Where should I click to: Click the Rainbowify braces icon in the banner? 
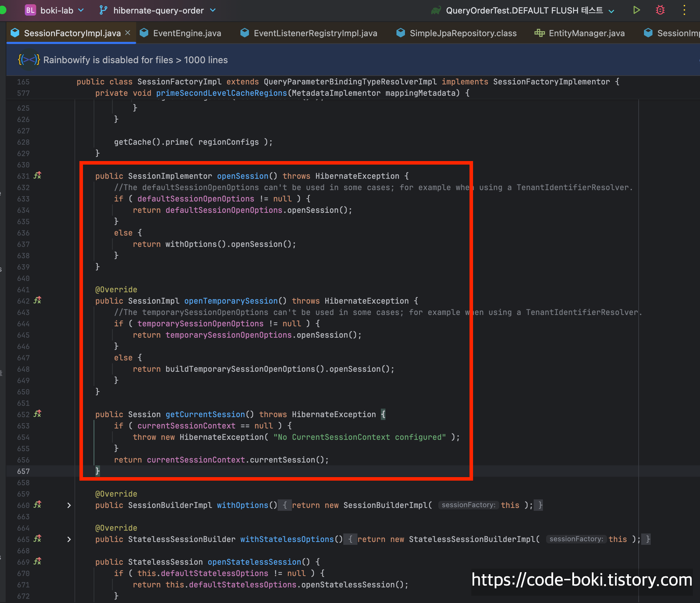coord(29,60)
